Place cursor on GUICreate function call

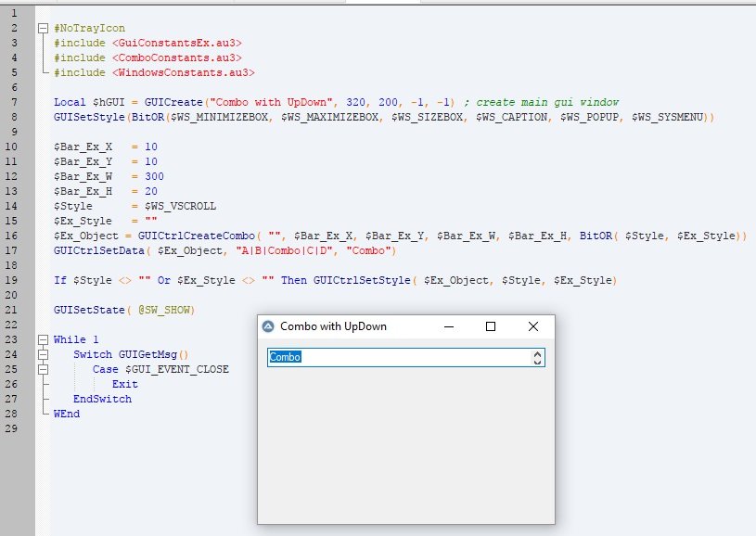coord(169,102)
